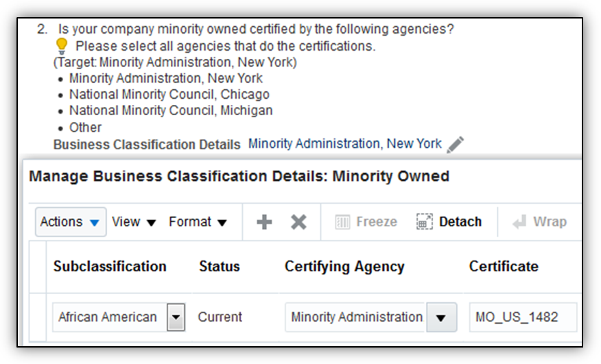601x364 pixels.
Task: Select the Current status cell
Action: click(x=220, y=317)
